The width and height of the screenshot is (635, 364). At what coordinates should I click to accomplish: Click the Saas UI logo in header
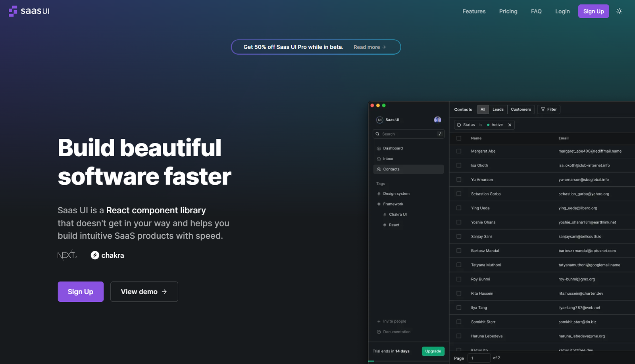[29, 11]
